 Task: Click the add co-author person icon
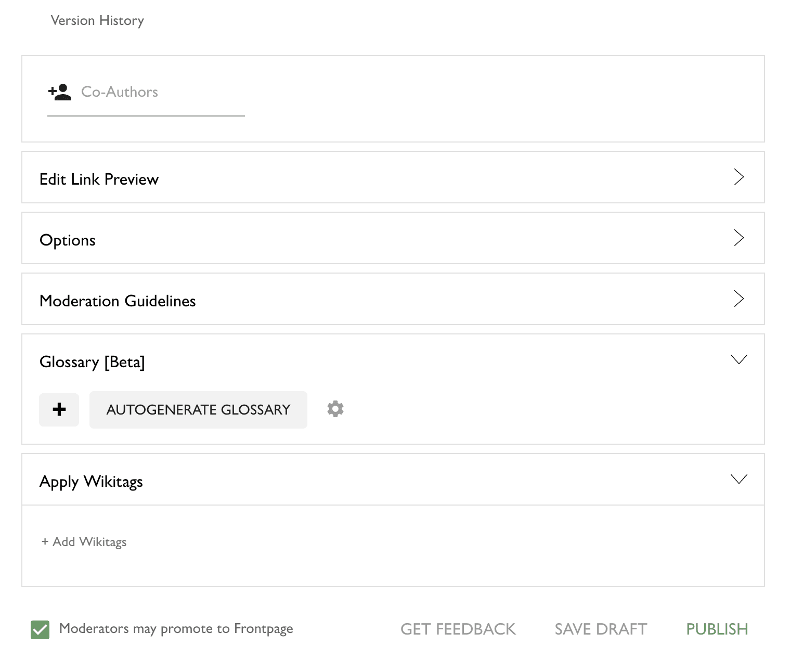tap(59, 92)
